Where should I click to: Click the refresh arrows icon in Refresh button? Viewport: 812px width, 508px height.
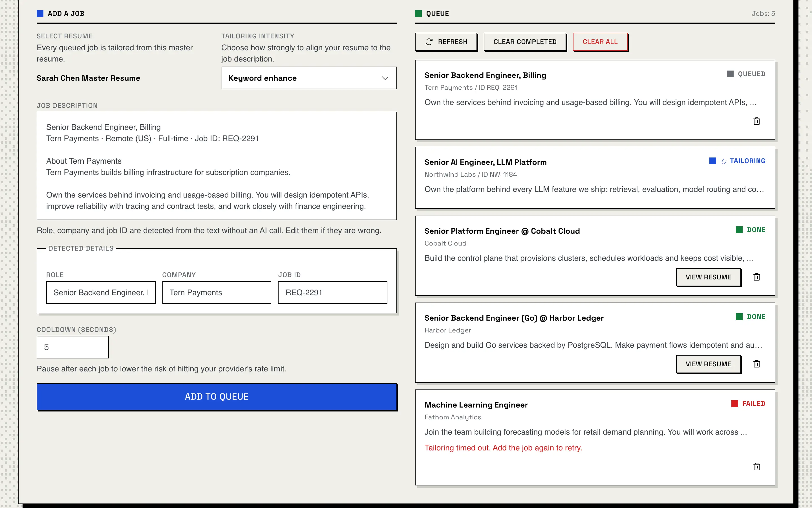[429, 42]
